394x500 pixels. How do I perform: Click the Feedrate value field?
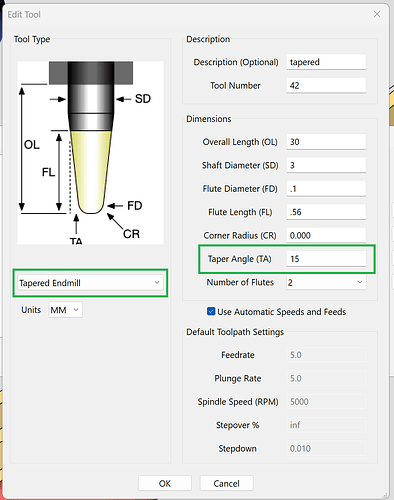point(326,355)
